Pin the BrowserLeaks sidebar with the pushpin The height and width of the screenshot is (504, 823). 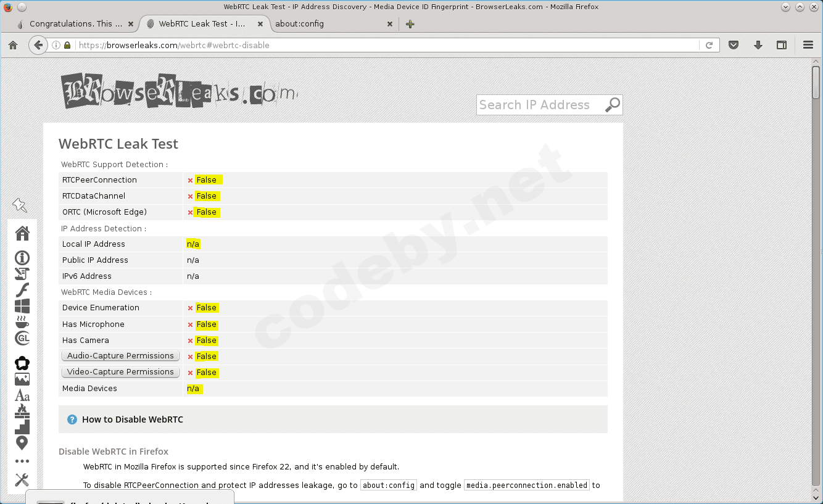pyautogui.click(x=19, y=205)
